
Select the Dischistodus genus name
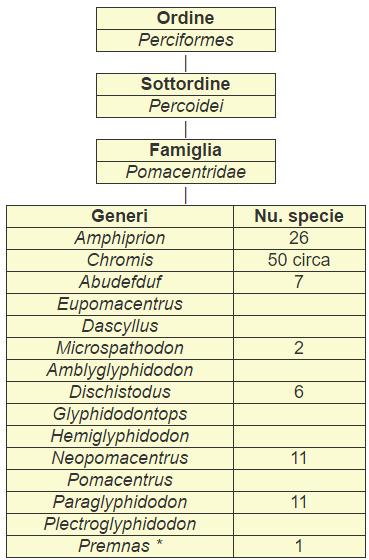tap(120, 392)
